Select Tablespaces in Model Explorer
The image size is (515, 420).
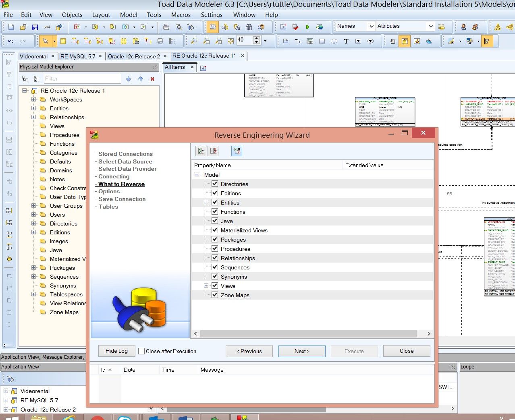[x=66, y=294]
